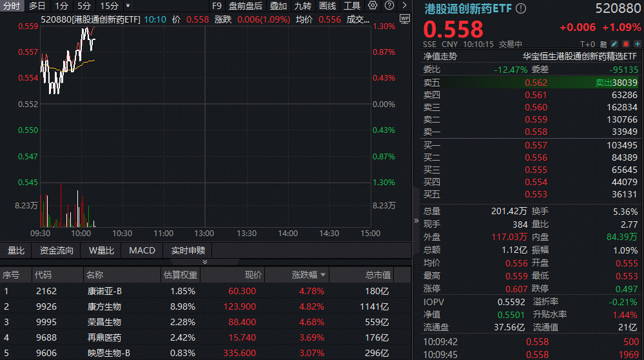The image size is (644, 360).
Task: Click the help question mark icon
Action: (389, 6)
